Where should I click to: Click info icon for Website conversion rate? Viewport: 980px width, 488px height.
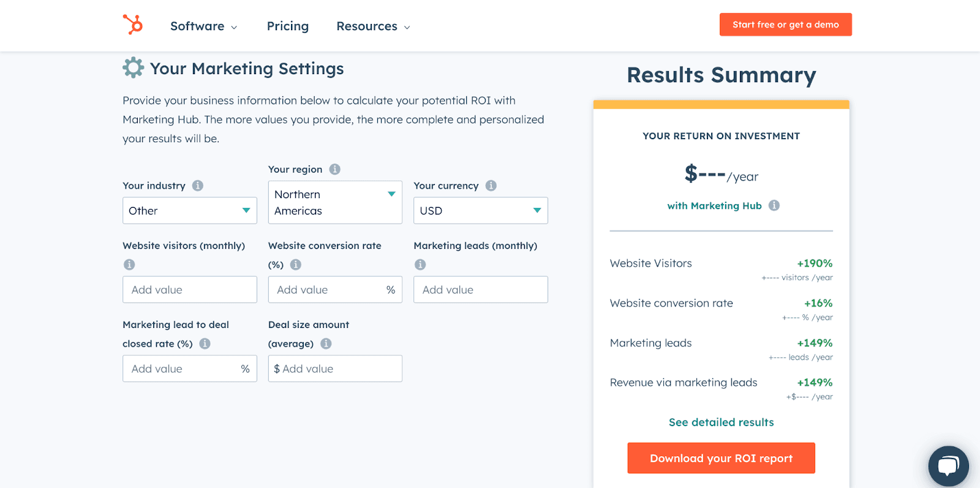[x=296, y=265]
